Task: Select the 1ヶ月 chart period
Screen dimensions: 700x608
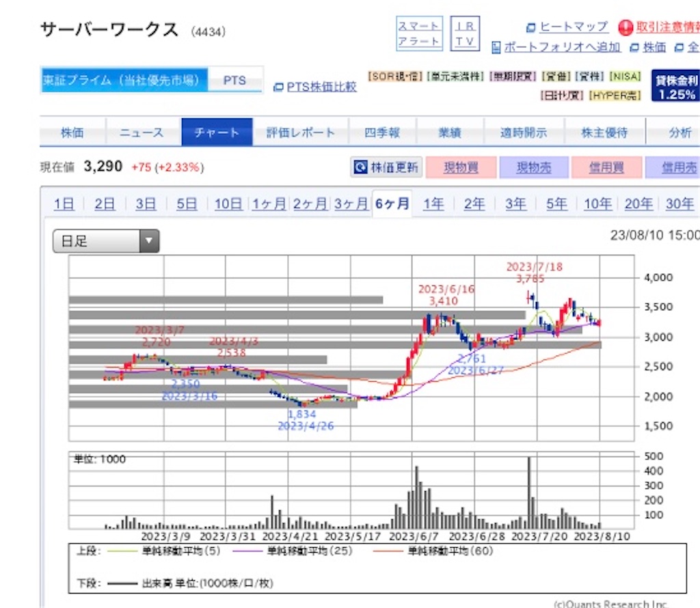Action: (x=269, y=204)
